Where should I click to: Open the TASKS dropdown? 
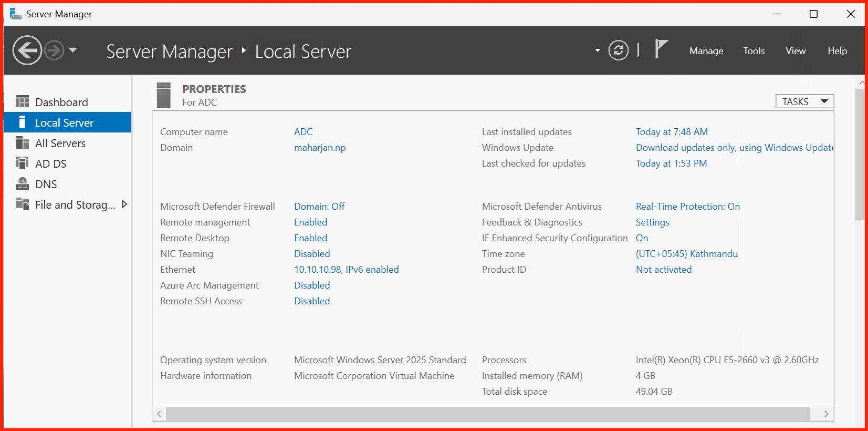tap(804, 101)
